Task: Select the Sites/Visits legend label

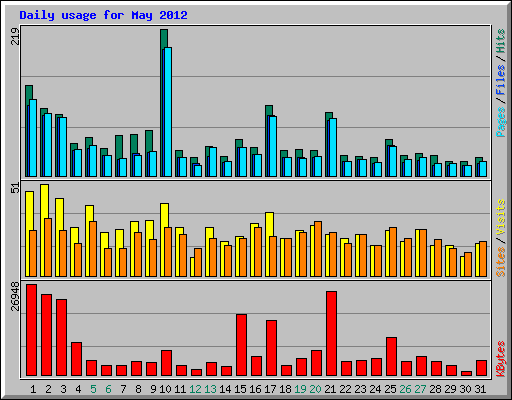Action: point(500,238)
